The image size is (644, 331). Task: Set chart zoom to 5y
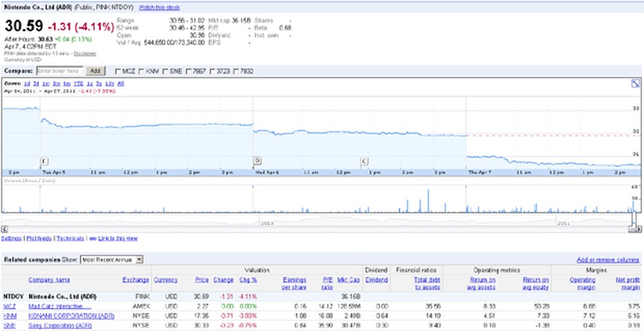(99, 83)
